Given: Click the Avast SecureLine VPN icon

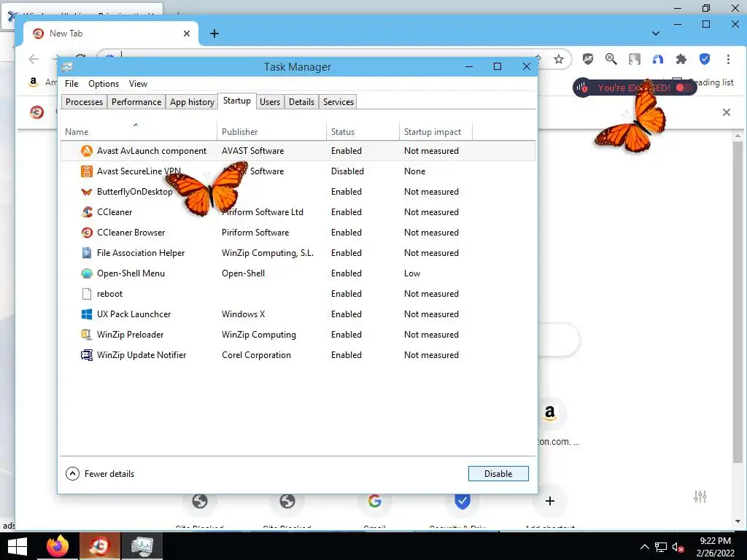Looking at the screenshot, I should (x=87, y=171).
